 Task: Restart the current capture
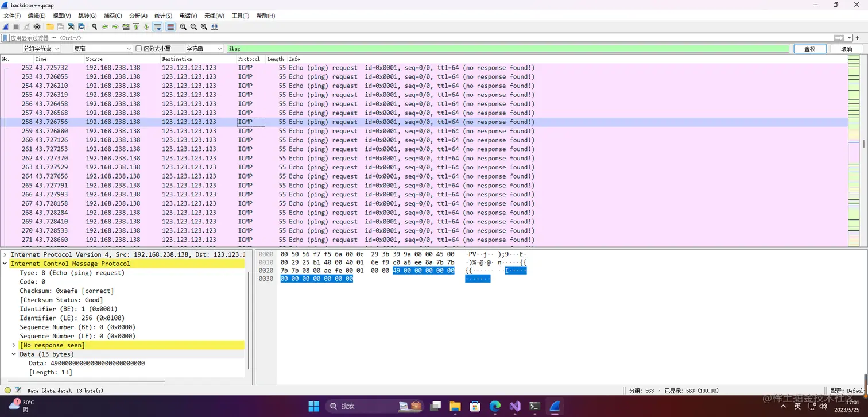point(26,27)
